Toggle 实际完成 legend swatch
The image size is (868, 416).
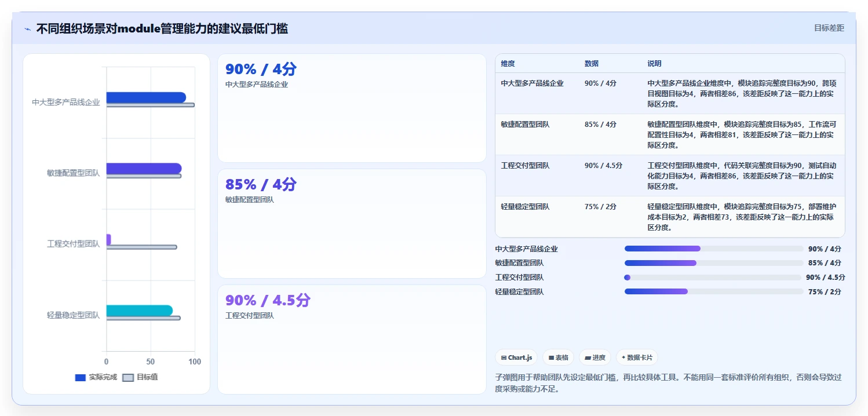pos(81,377)
